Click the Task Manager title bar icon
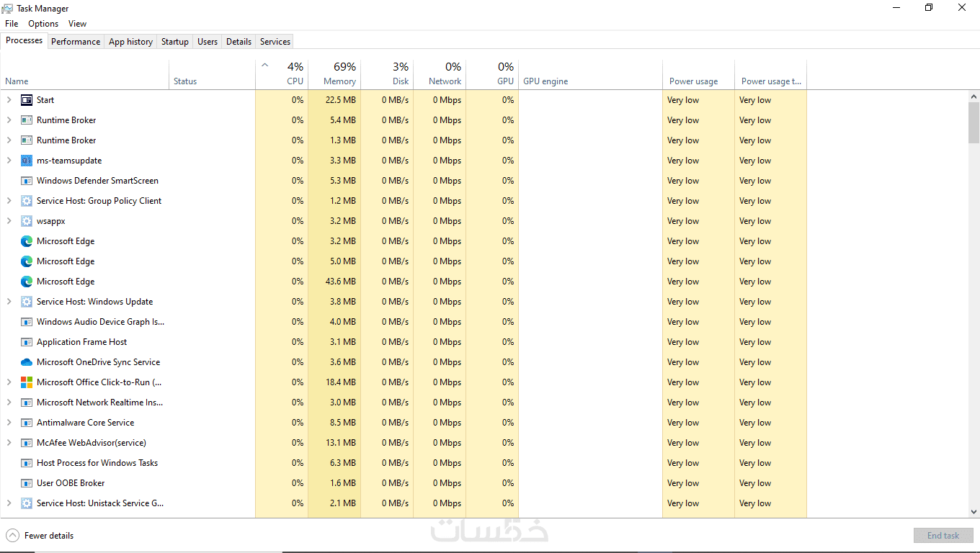980x553 pixels. click(x=7, y=9)
